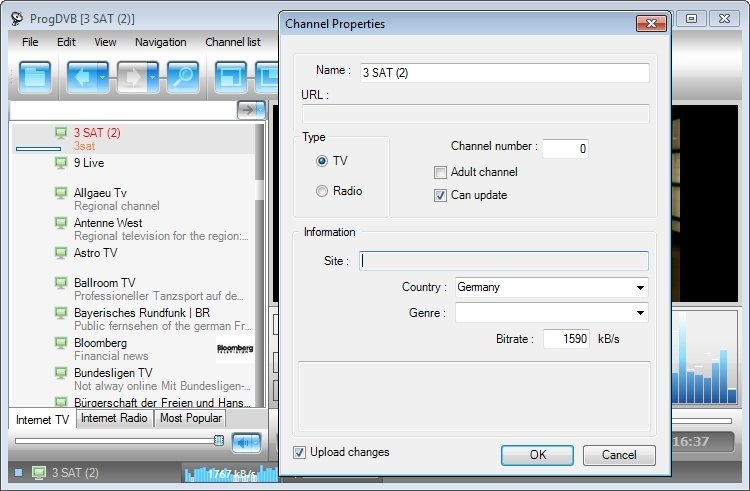Viewport: 750px width, 491px height.
Task: Open the View menu
Action: pyautogui.click(x=105, y=42)
